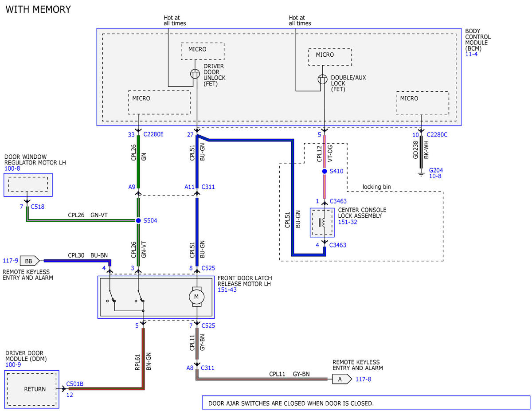Click the GD238 circuit label
Image resolution: width=532 pixels, height=411 pixels.
[x=415, y=150]
